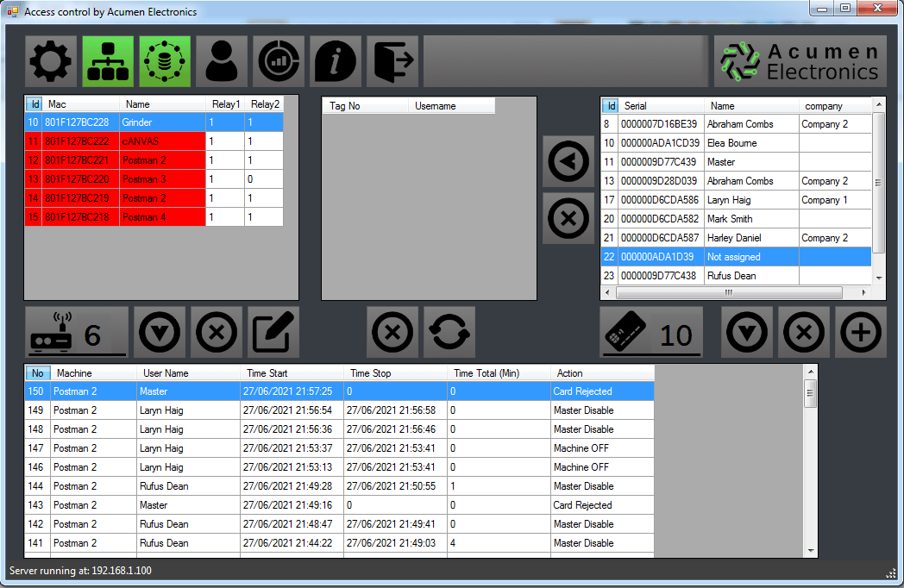The image size is (904, 588).
Task: Sort log by Time Start column header
Action: click(x=292, y=373)
